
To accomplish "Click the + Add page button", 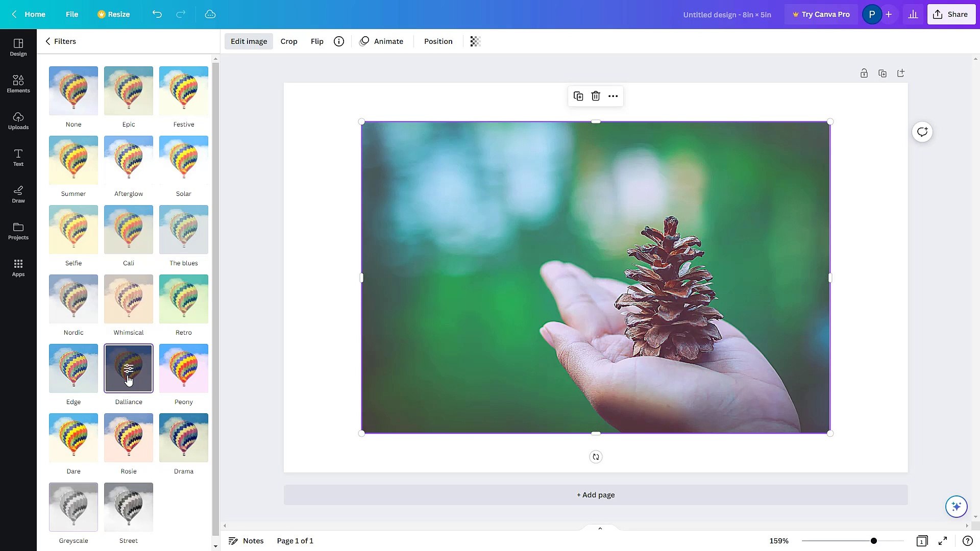I will coord(595,494).
